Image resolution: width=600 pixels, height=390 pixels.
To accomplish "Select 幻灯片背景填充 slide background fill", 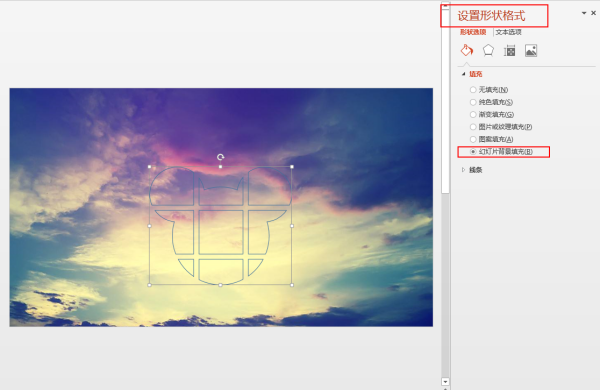I will point(501,152).
